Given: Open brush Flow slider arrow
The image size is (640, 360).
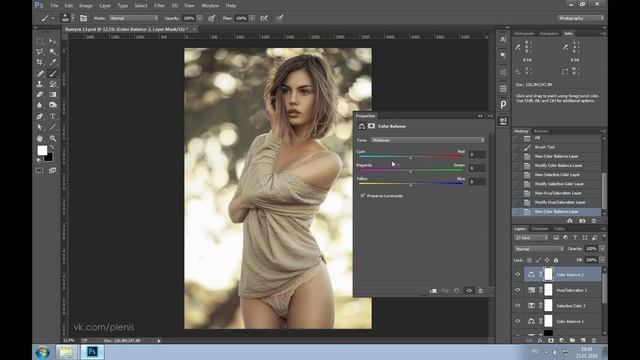Looking at the screenshot, I should (252, 18).
